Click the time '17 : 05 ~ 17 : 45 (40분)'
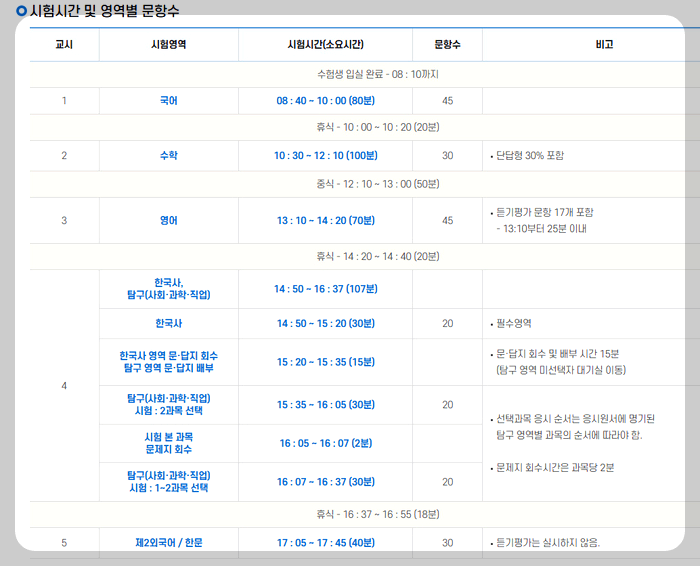The image size is (700, 566). (325, 543)
